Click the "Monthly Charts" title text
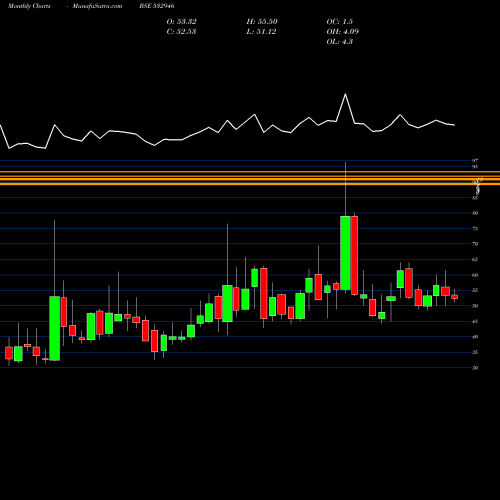The image size is (500, 500). tap(29, 6)
